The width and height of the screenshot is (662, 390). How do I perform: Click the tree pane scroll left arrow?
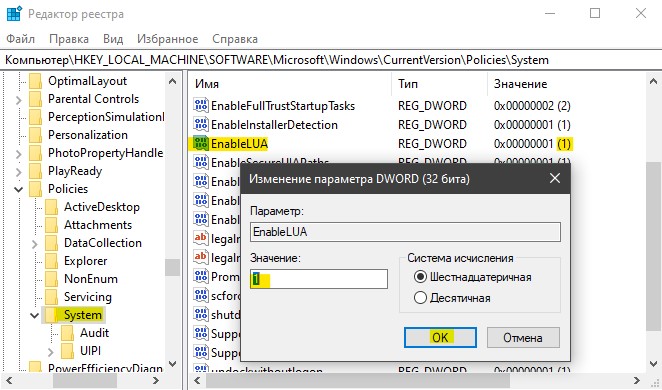[x=8, y=380]
